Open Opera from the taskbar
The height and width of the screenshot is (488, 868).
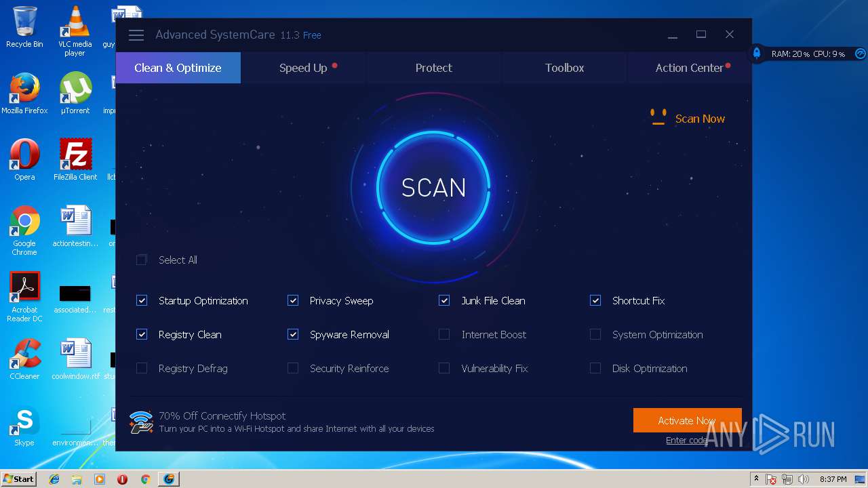tap(122, 479)
